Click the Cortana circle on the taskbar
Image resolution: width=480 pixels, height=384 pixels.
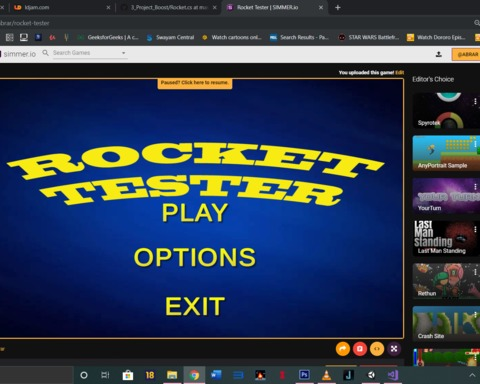84,375
